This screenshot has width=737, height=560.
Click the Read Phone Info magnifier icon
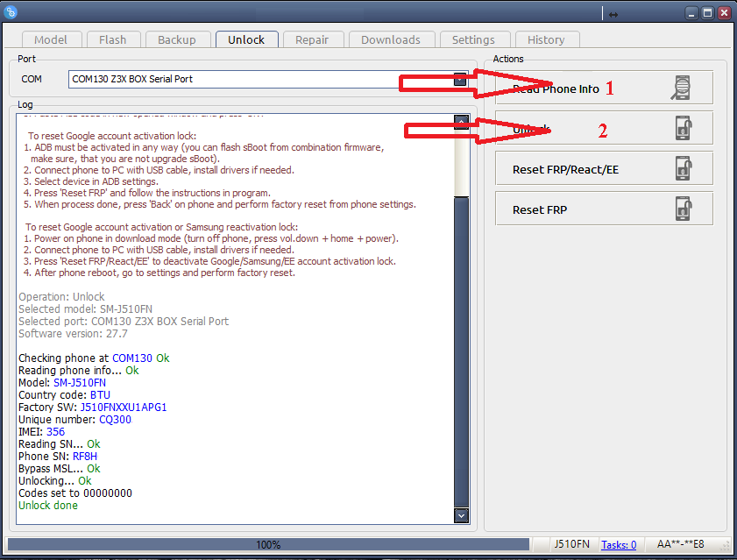[x=681, y=88]
